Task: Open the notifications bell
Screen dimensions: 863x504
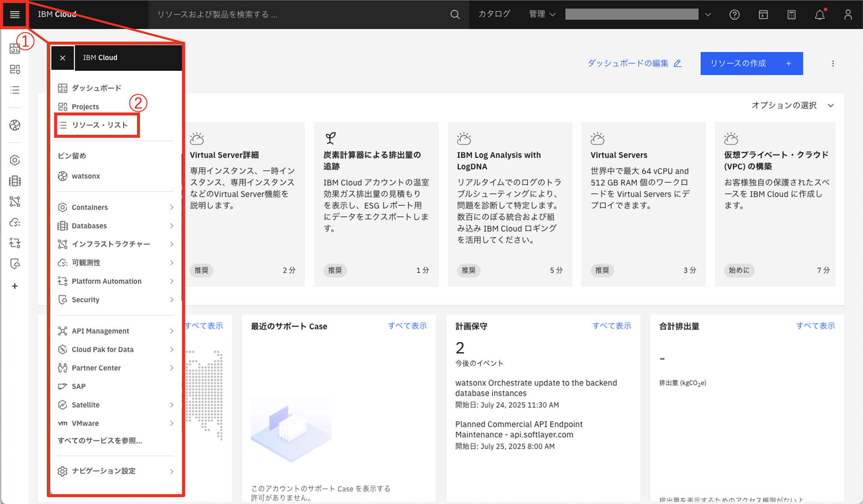Action: click(x=819, y=14)
